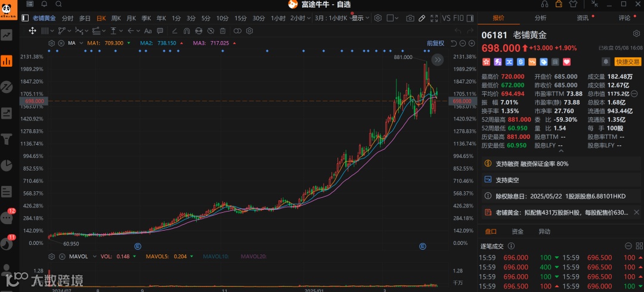This screenshot has height=292, width=644.
Task: Open customer service headset icon
Action: coord(545,4)
